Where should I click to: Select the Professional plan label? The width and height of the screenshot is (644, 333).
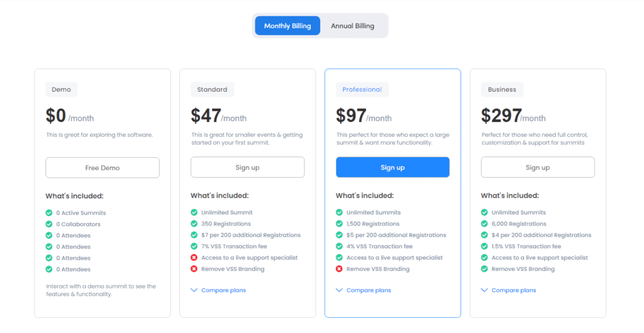tap(362, 89)
